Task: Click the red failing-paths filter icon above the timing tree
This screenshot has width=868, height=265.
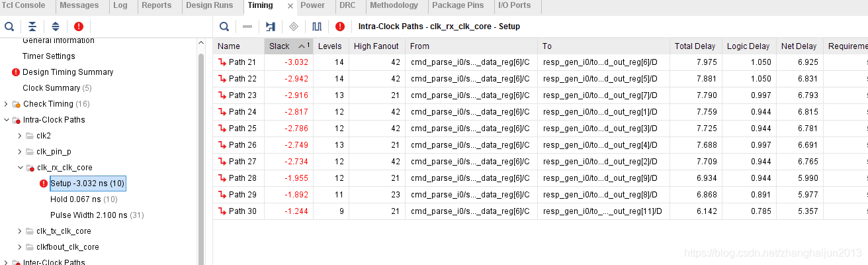Action: (79, 26)
